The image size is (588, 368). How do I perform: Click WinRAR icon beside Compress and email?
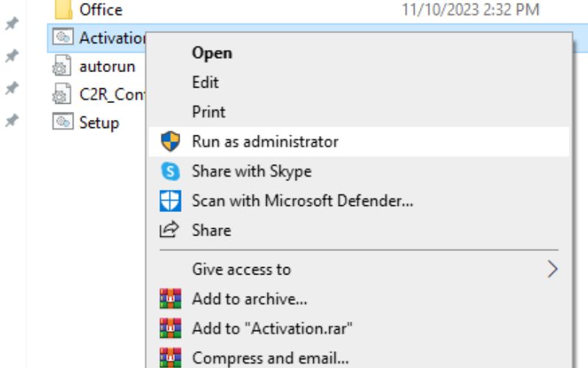[171, 358]
